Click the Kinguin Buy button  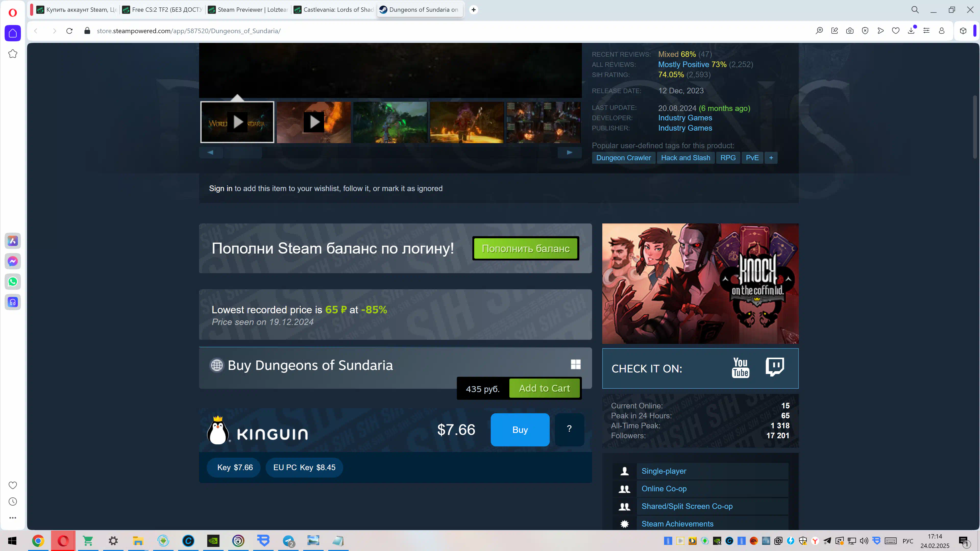[520, 430]
